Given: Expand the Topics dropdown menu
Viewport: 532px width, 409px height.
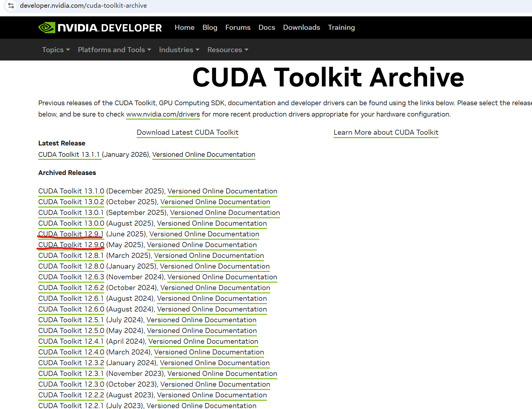Looking at the screenshot, I should (x=56, y=50).
